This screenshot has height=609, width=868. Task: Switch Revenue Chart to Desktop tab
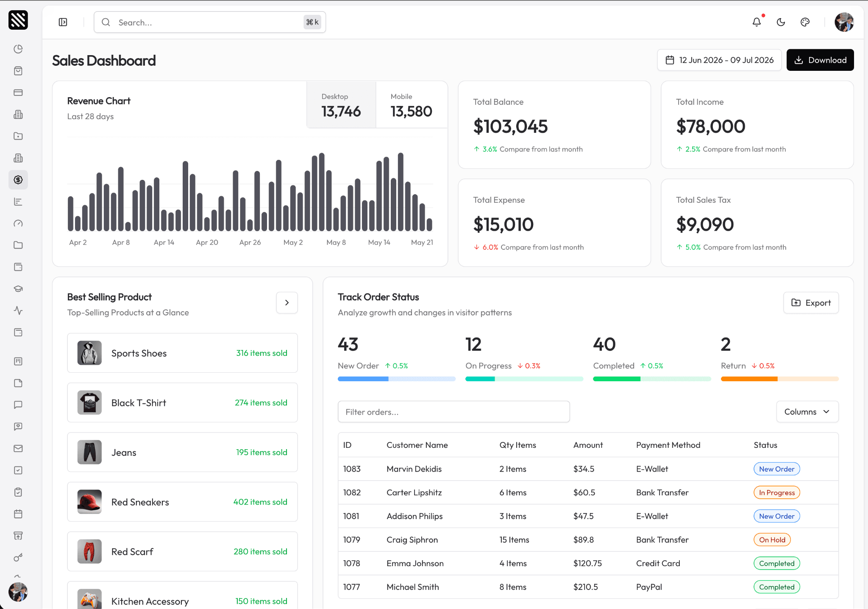tap(341, 105)
